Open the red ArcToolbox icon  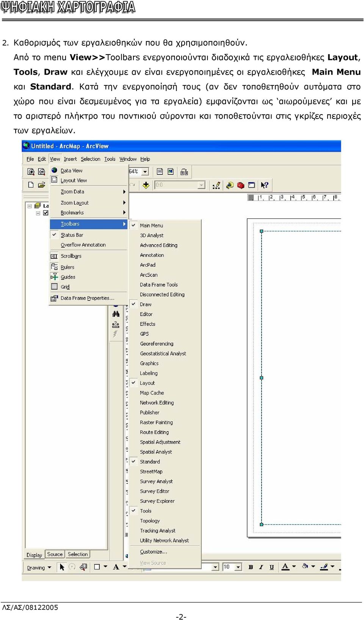coord(240,185)
